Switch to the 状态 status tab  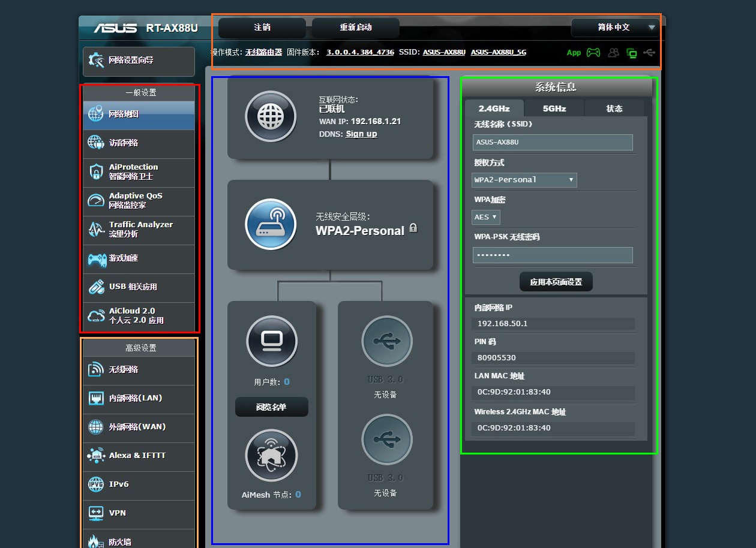pyautogui.click(x=614, y=109)
